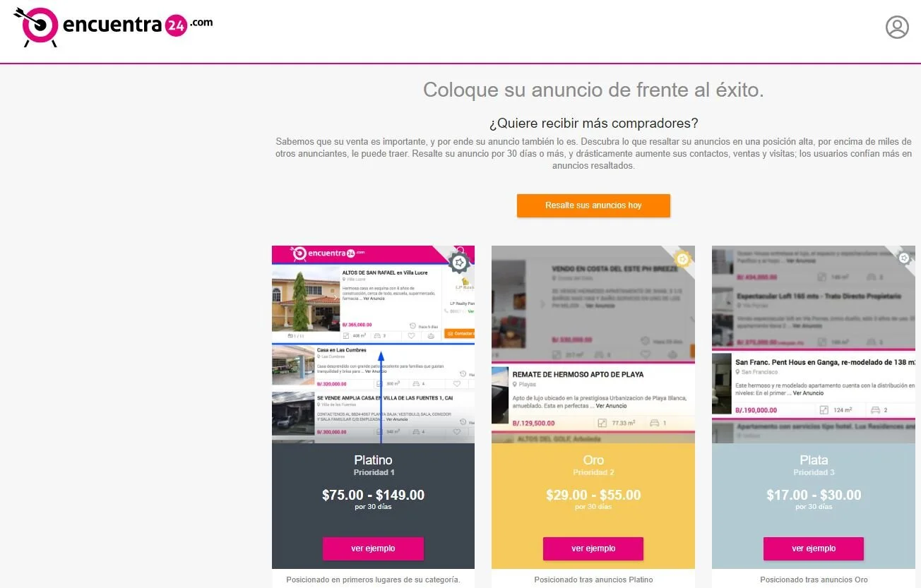This screenshot has height=588, width=921.
Task: View the Platino plan example
Action: pos(373,548)
